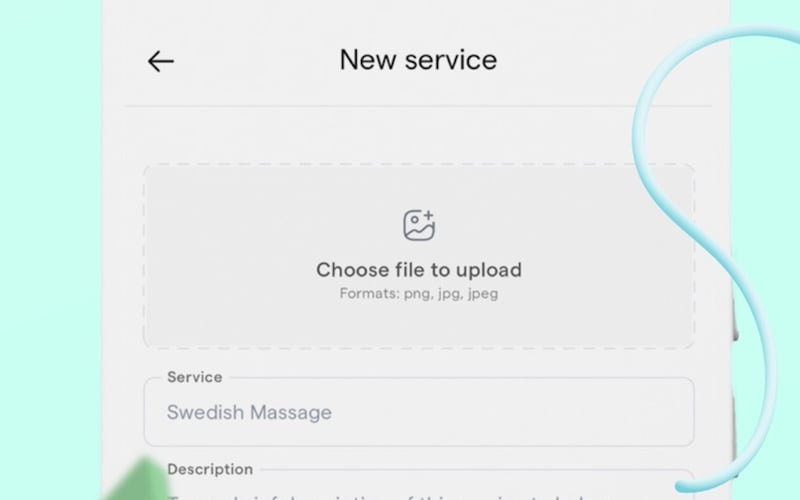Click the "Swedish Massage" placeholder text
The width and height of the screenshot is (800, 500).
pos(249,412)
